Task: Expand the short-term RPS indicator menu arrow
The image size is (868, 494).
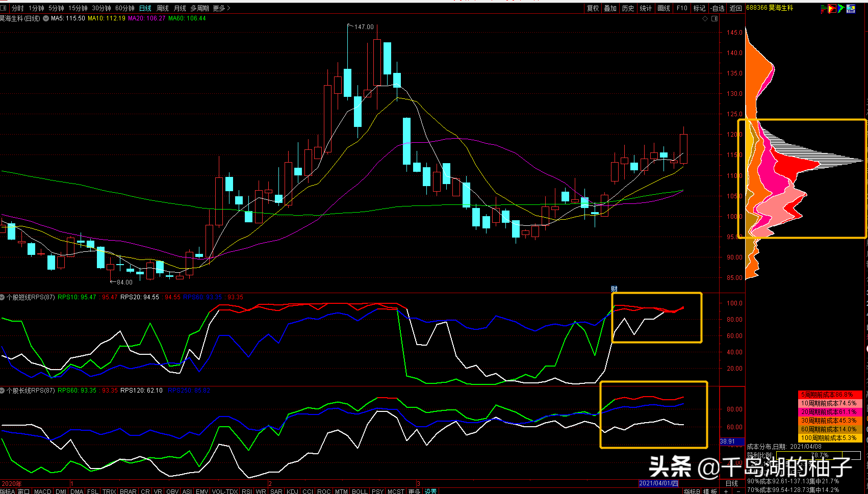Action: 3,297
